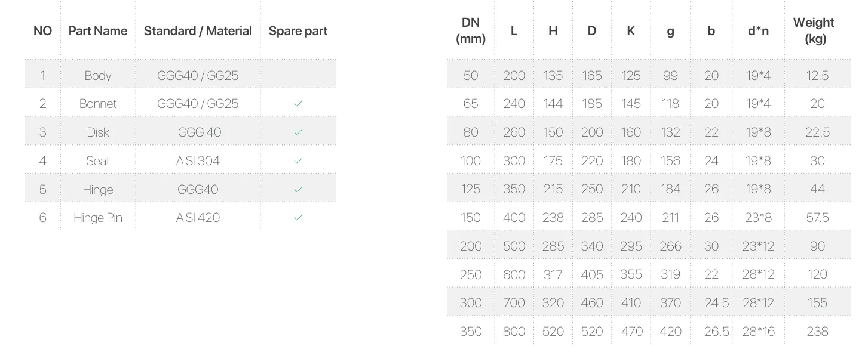
Task: Click the spare part checkmark for Seat
Action: 298,161
